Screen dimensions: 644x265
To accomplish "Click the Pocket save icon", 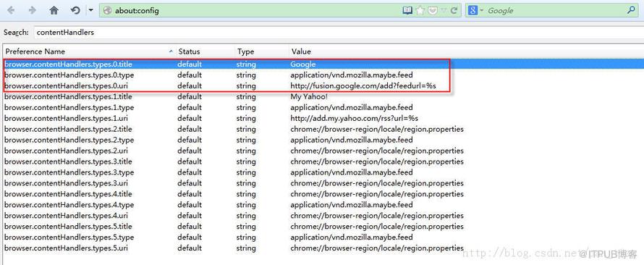I will click(x=433, y=11).
